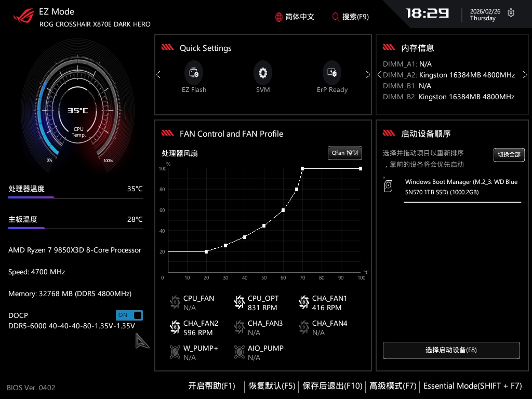Click the DIMM_A1: N/A entry
Image resolution: width=532 pixels, height=399 pixels.
click(x=407, y=64)
